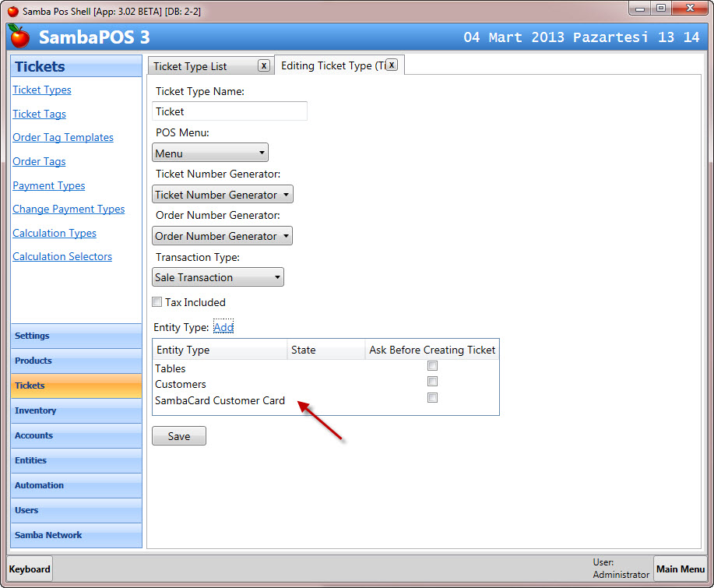714x588 pixels.
Task: Click the SambaPOS apple logo icon
Action: coord(19,37)
